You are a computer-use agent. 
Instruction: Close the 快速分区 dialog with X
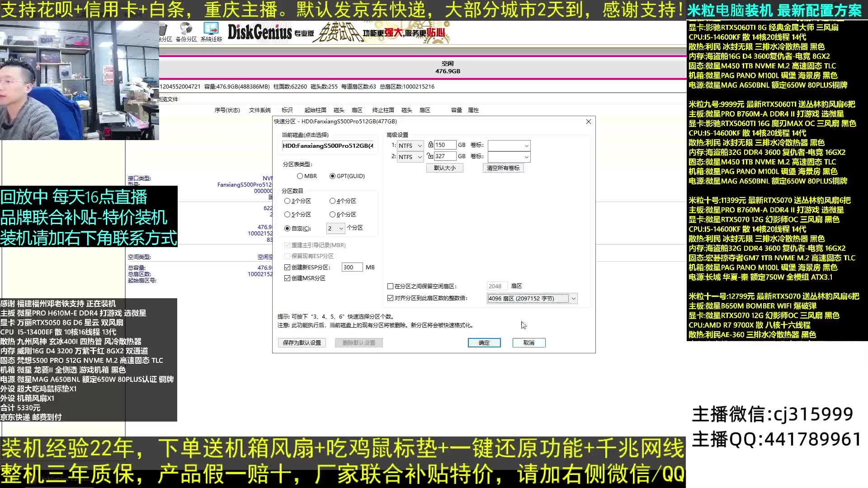(588, 122)
